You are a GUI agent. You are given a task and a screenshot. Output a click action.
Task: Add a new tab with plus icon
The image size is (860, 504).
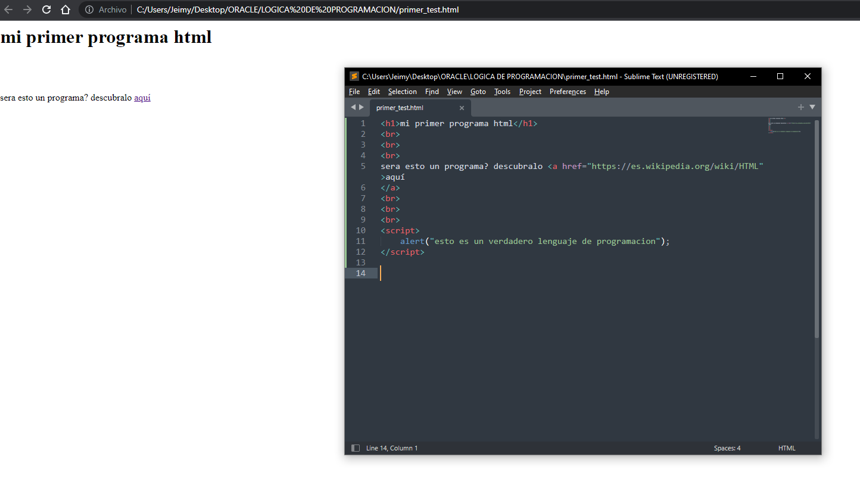(x=801, y=107)
